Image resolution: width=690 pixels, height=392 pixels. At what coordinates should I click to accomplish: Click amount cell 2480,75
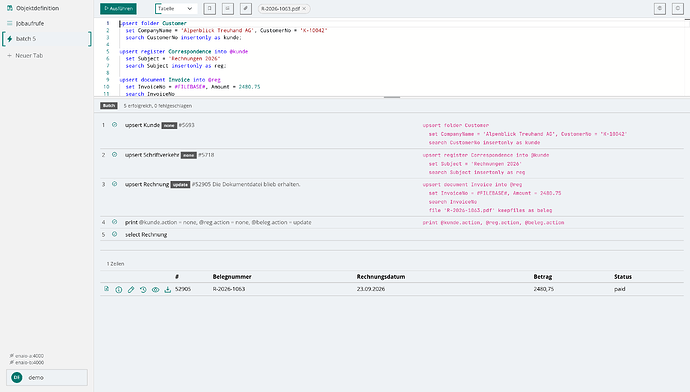coord(543,289)
